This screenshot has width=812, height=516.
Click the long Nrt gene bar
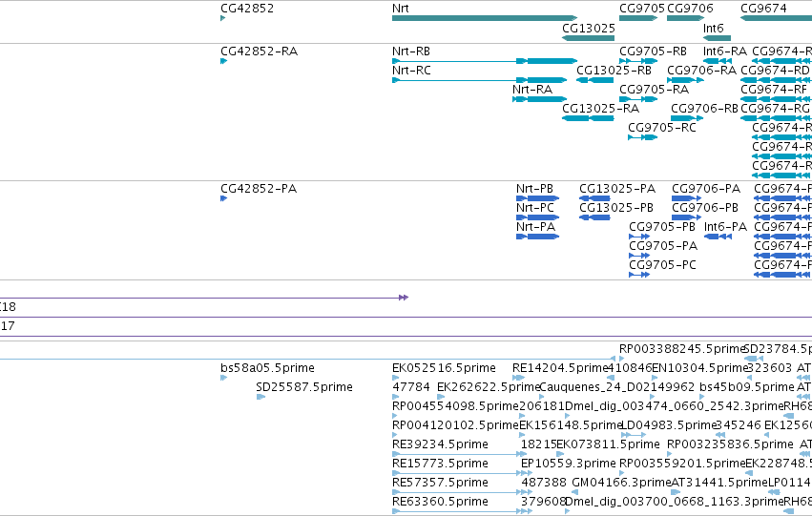[x=484, y=18]
